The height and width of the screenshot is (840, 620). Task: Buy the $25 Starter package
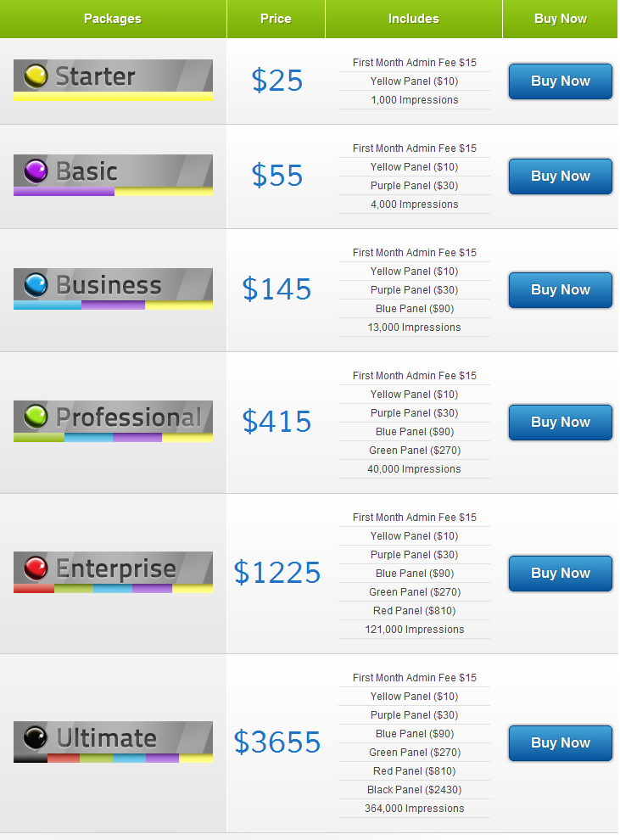click(x=560, y=81)
